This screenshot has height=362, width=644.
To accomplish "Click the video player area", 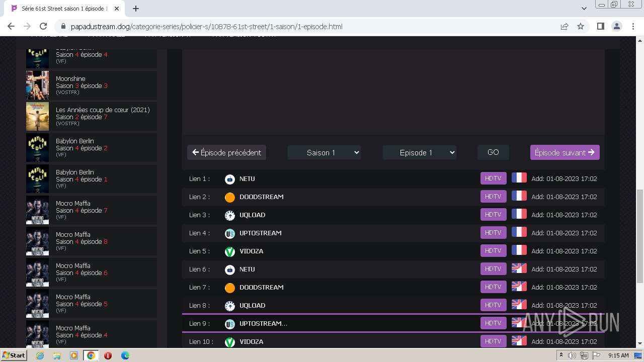I will [393, 92].
